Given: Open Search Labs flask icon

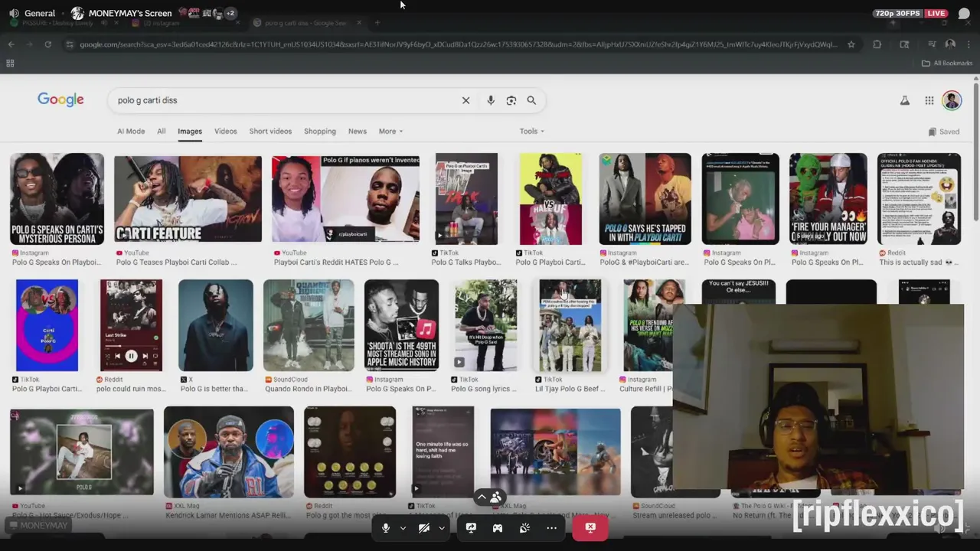Looking at the screenshot, I should [x=905, y=100].
